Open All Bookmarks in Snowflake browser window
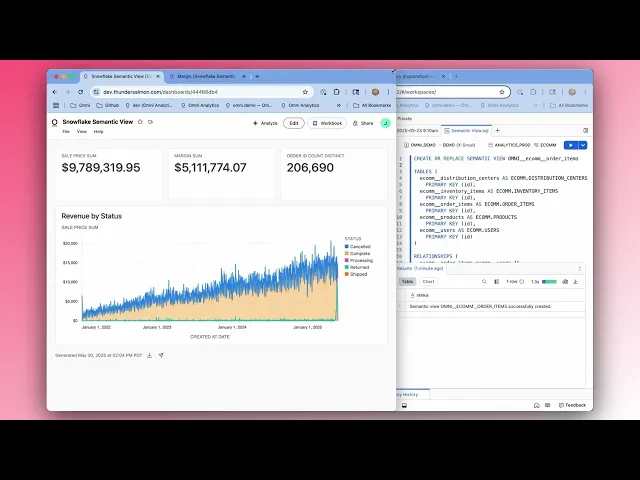Viewport: 640px width, 480px height. [x=569, y=105]
